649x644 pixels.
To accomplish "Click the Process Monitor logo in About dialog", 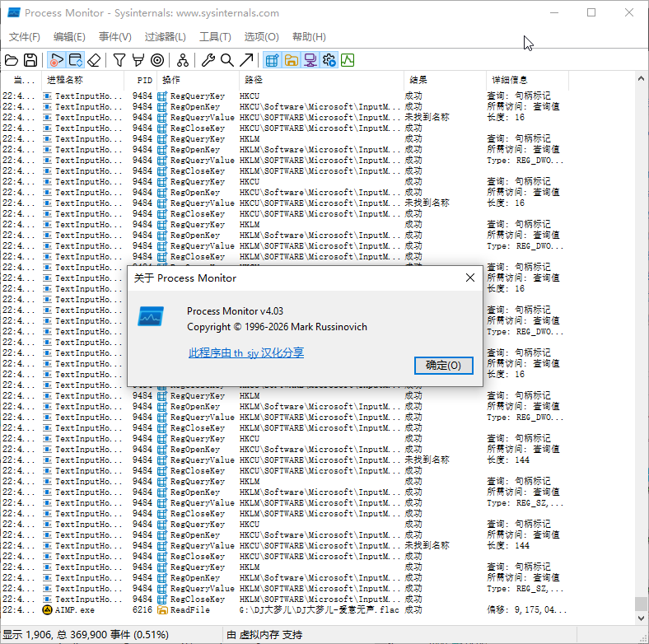I will (151, 316).
